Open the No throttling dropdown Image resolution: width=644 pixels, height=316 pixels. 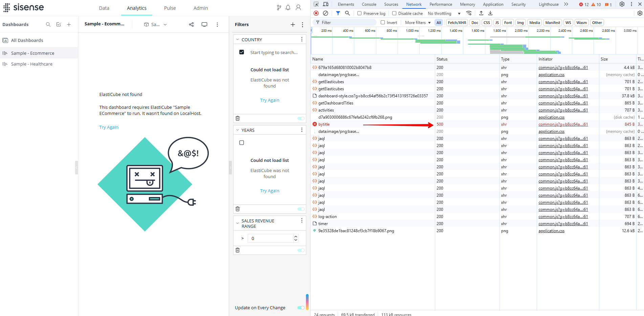point(444,14)
